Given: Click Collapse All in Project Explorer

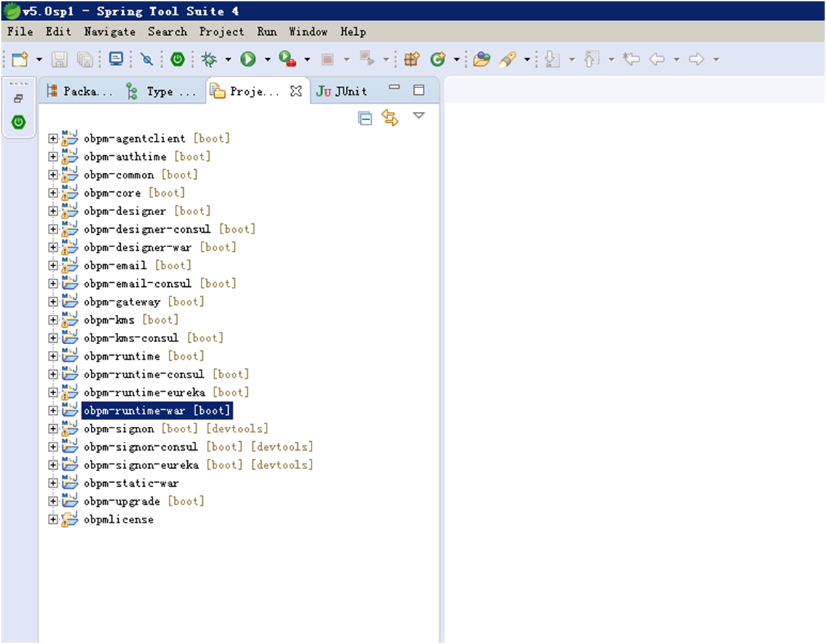Looking at the screenshot, I should 366,118.
